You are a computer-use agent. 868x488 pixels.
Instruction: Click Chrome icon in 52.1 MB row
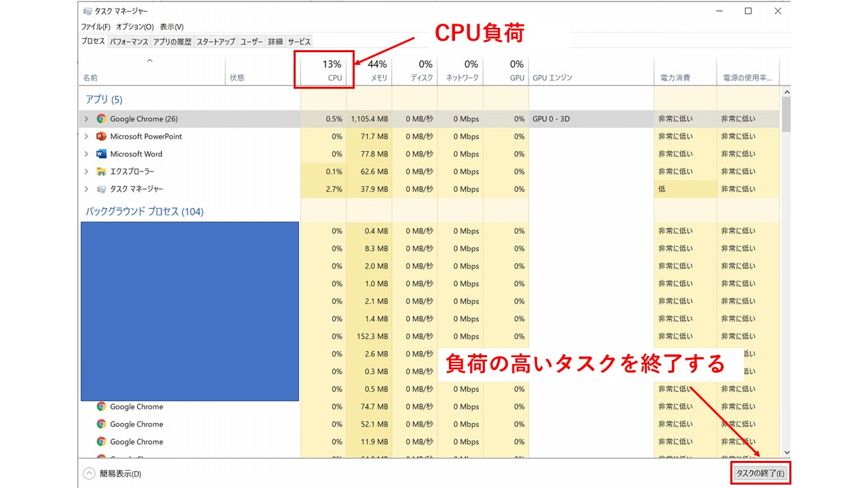click(101, 424)
